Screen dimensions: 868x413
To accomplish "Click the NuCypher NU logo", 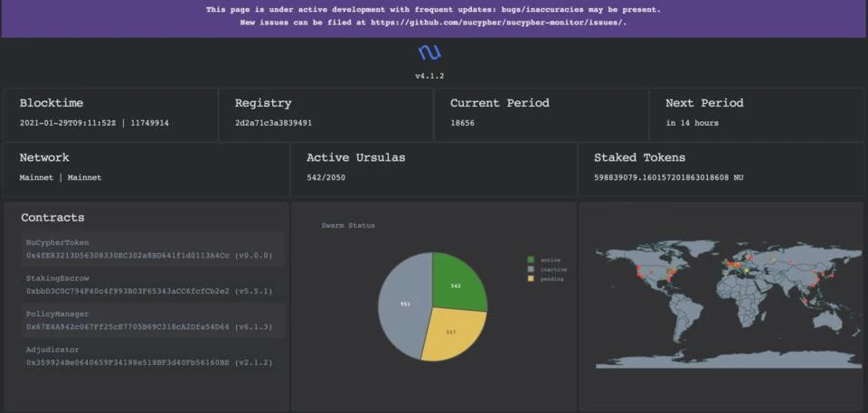I will click(429, 52).
